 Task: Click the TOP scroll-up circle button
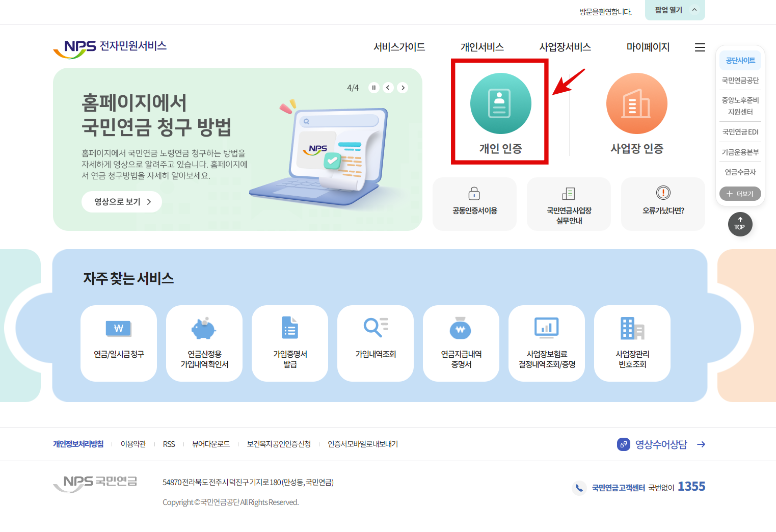pyautogui.click(x=740, y=224)
